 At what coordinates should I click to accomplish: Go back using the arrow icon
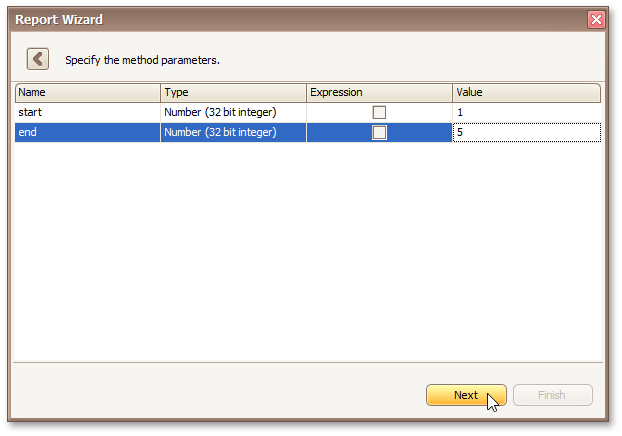tap(38, 59)
